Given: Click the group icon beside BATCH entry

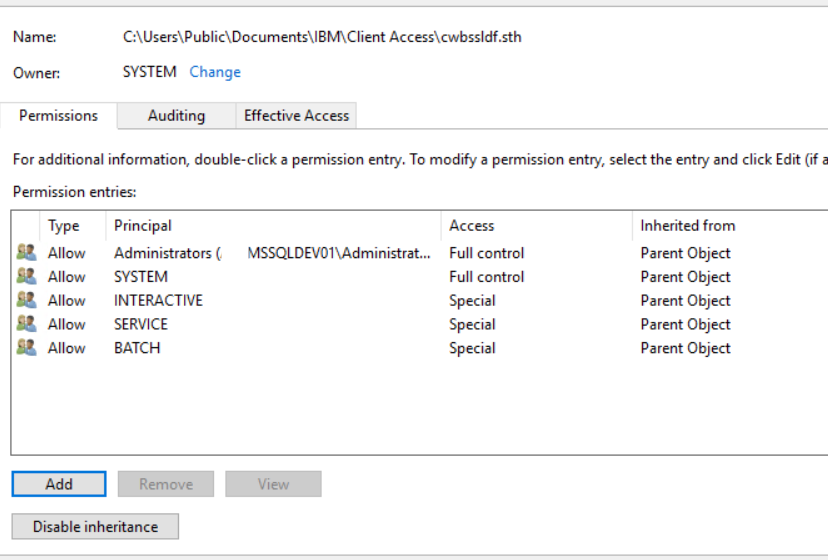Looking at the screenshot, I should (x=26, y=348).
